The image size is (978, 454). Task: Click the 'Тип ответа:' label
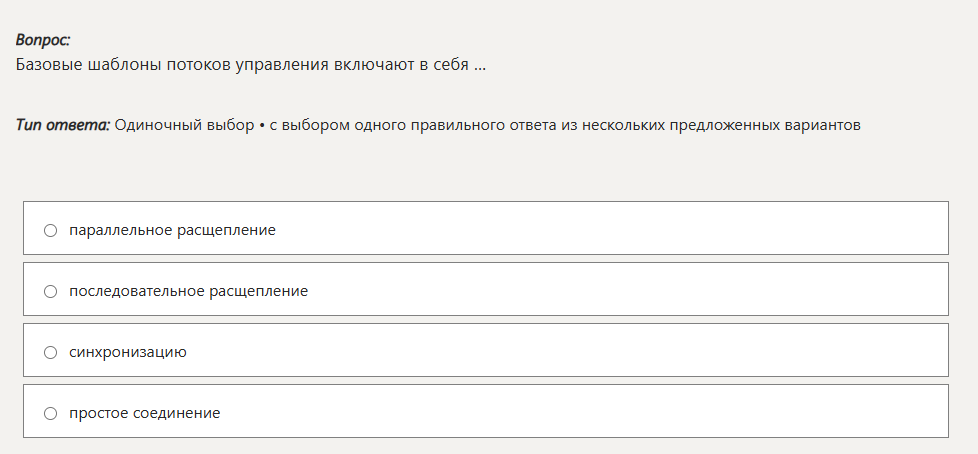tap(63, 125)
